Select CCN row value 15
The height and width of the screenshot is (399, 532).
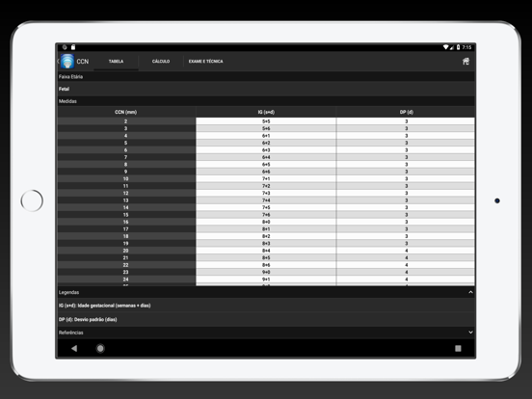pos(126,215)
